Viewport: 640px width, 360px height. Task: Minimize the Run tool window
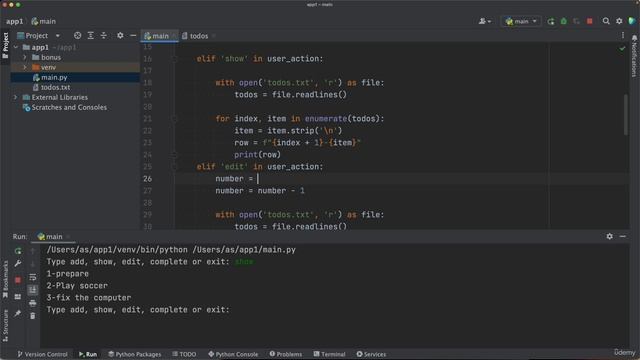(x=622, y=236)
